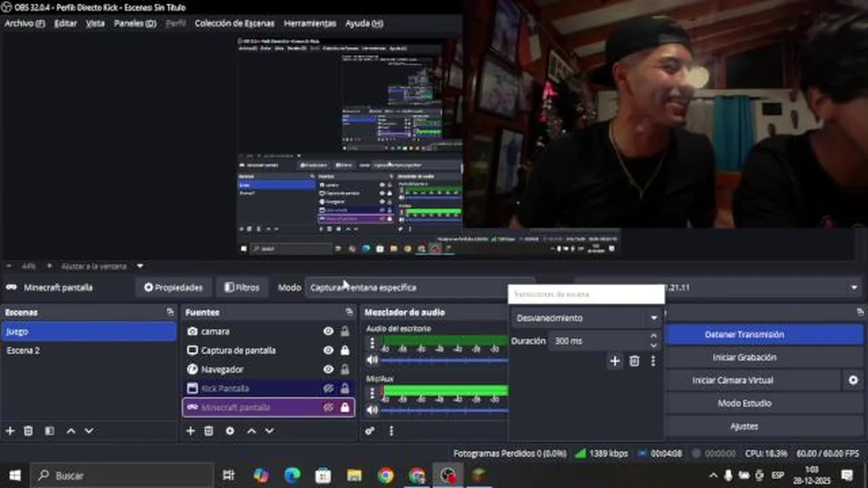Open virtual camera settings gear
The height and width of the screenshot is (488, 868).
click(853, 380)
